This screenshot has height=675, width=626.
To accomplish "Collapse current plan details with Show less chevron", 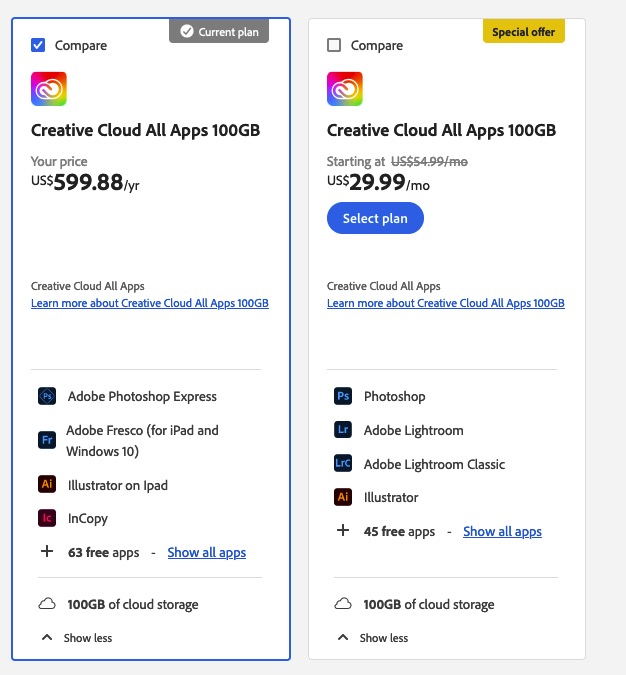I will click(47, 638).
